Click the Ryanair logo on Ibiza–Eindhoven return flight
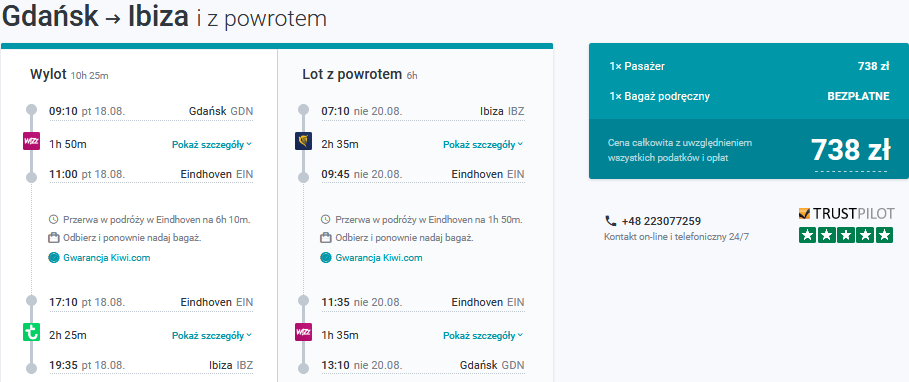This screenshot has height=382, width=909. pos(303,141)
